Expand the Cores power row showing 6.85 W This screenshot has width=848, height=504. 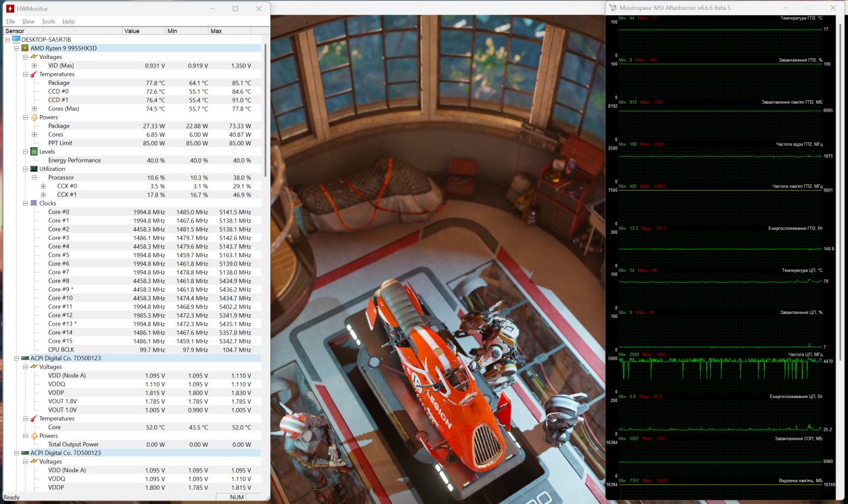[x=34, y=134]
